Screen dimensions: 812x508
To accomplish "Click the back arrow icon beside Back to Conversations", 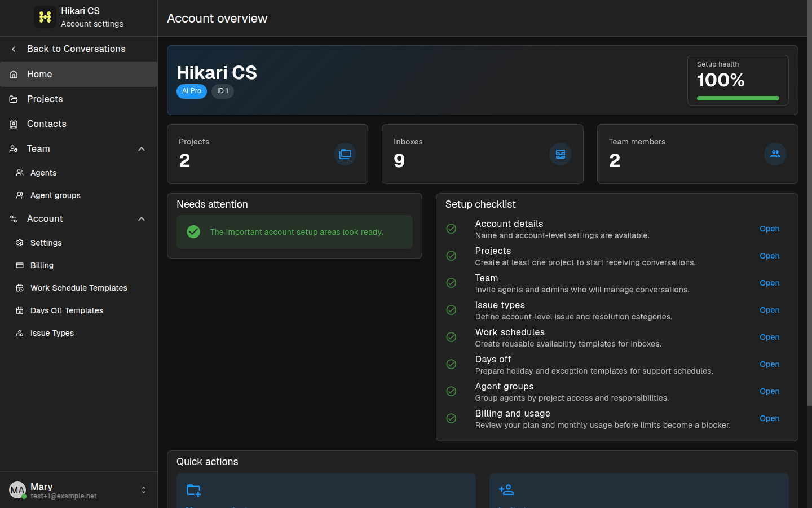I will 14,49.
